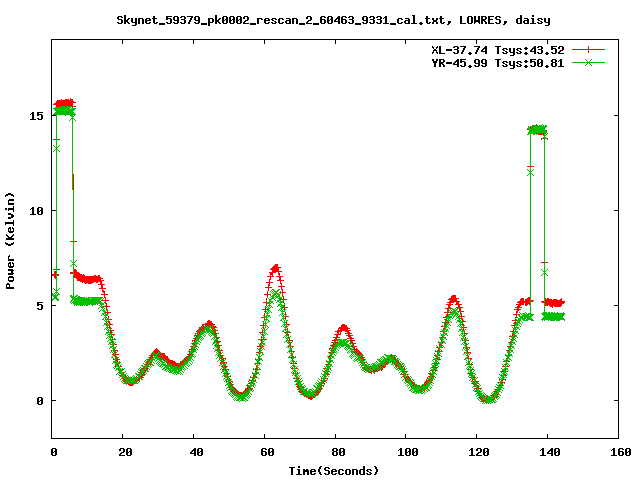Click the x-axis tick label '80'
Viewport: 640px width, 480px height.
(x=338, y=452)
